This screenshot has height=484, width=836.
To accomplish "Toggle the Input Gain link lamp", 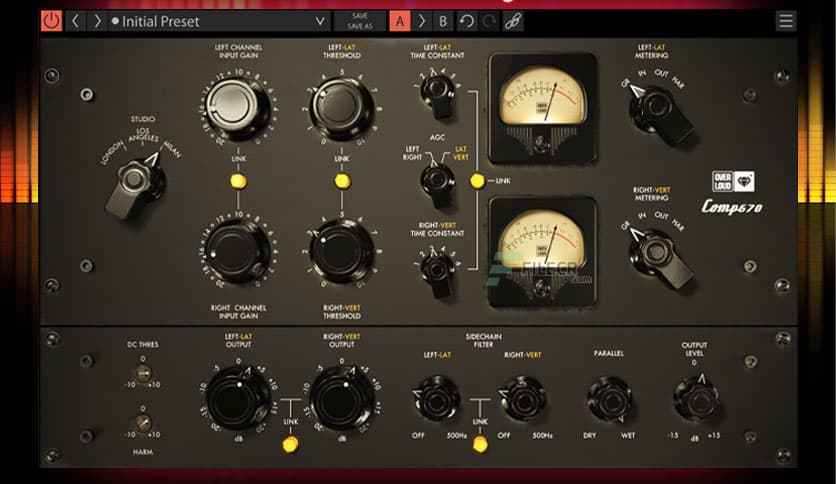I will pyautogui.click(x=238, y=181).
